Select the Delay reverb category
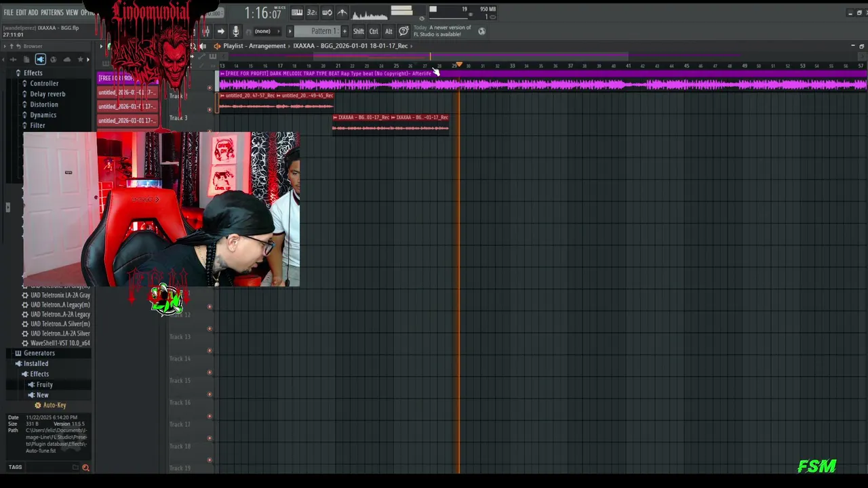 [x=47, y=94]
